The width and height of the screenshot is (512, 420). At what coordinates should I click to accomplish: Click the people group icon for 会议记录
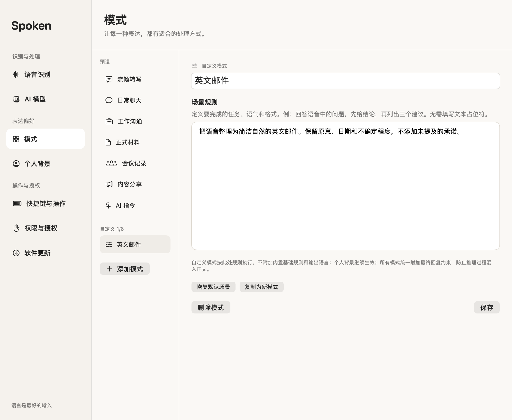(x=111, y=163)
